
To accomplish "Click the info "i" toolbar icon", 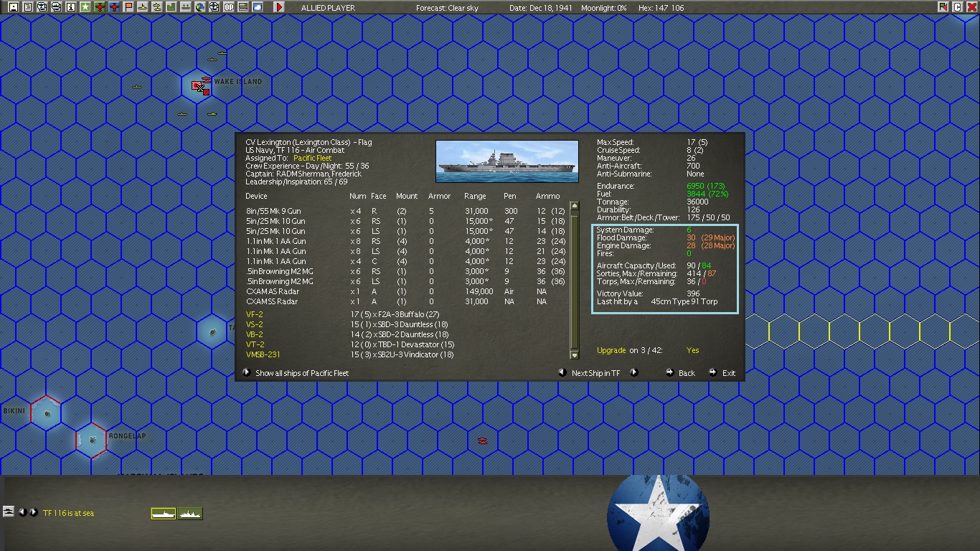I will (71, 7).
